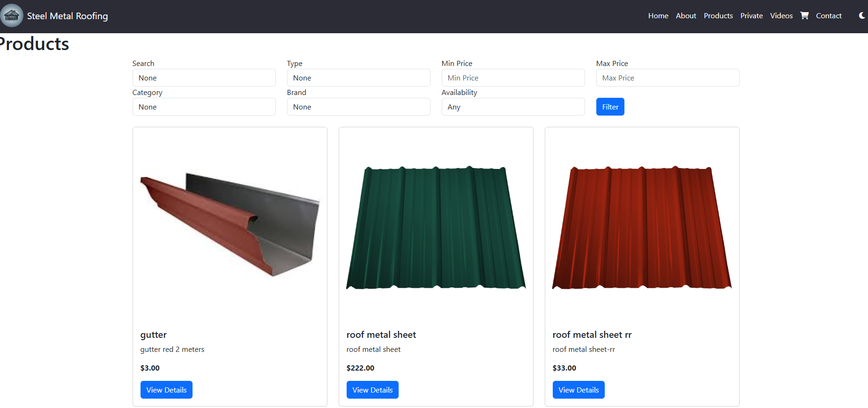Click the green roof metal sheet image
The width and height of the screenshot is (868, 408).
(x=436, y=227)
